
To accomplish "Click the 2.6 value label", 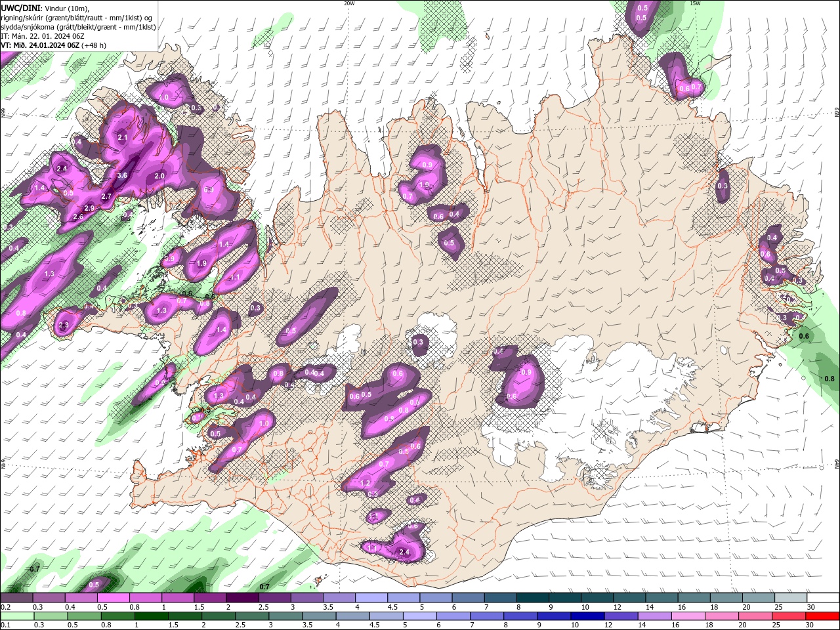I will (x=78, y=217).
